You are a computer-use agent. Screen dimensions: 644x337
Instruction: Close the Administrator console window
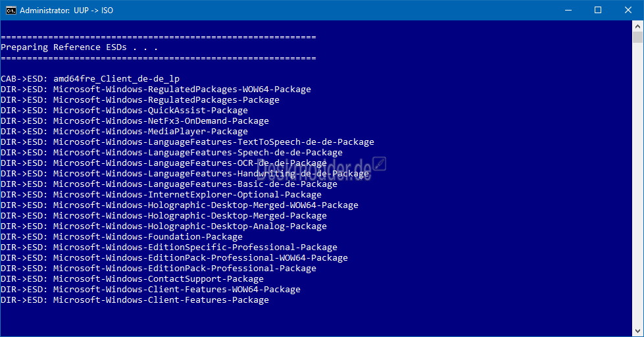[628, 11]
